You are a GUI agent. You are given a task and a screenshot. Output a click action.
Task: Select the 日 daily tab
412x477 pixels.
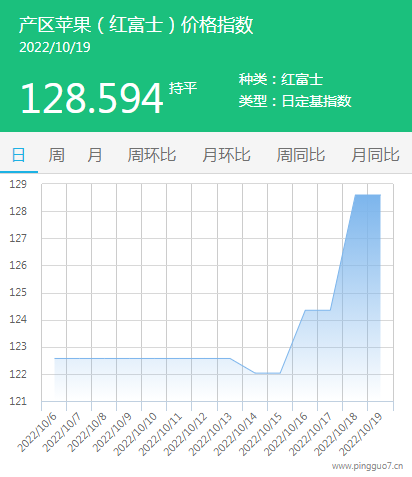19,155
